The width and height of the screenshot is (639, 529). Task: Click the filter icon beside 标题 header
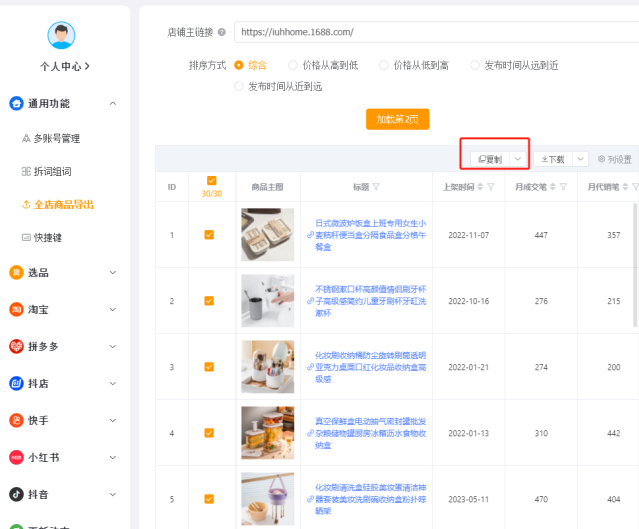tap(376, 187)
